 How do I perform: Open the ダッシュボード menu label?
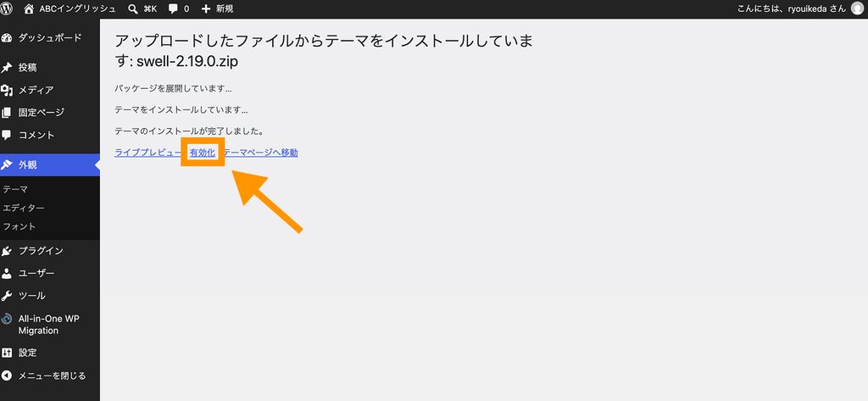[50, 37]
